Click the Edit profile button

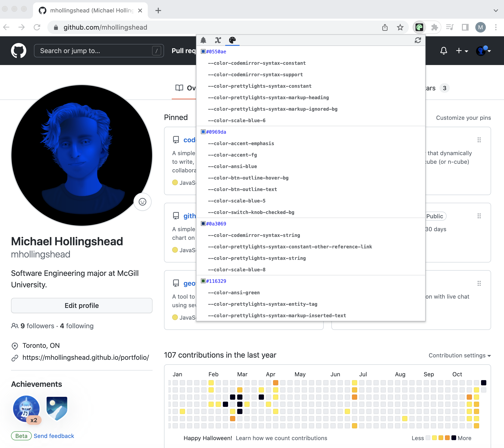[x=82, y=306]
